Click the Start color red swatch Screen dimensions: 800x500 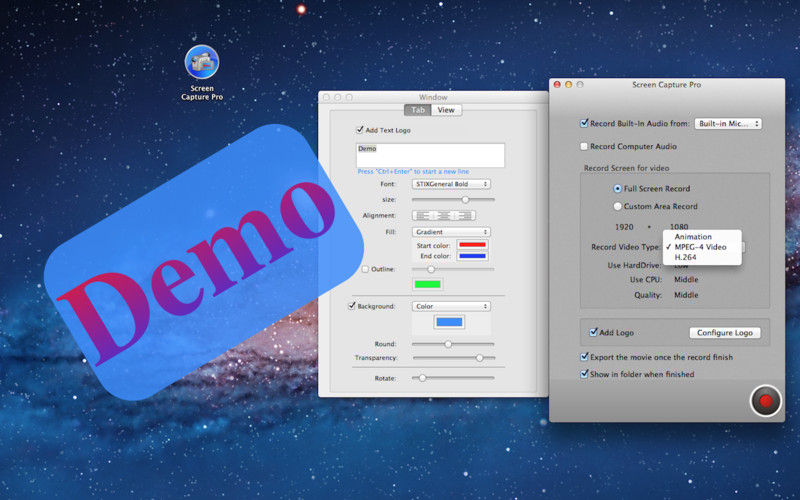[472, 245]
